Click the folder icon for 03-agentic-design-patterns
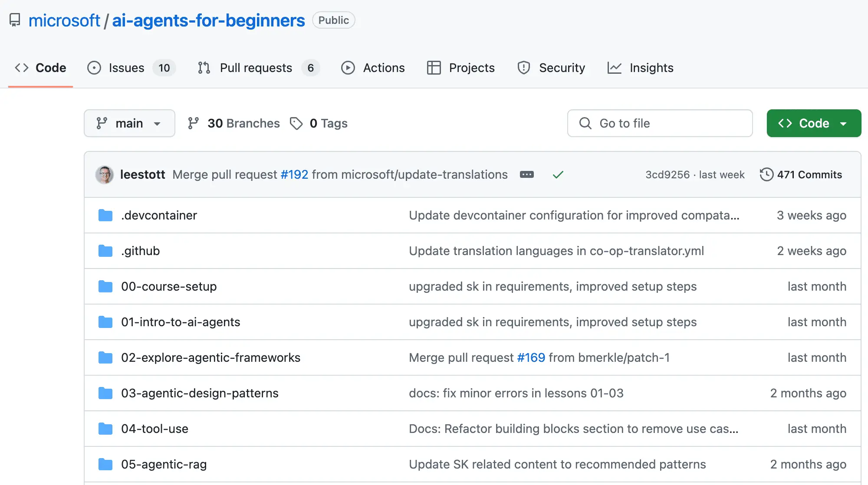The height and width of the screenshot is (485, 868). click(x=105, y=393)
